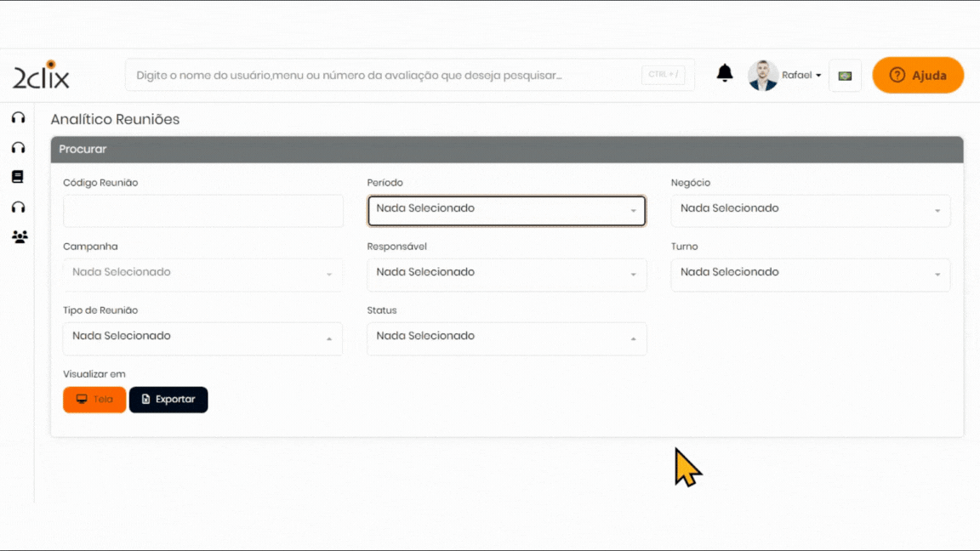Click the orange Tela button

click(x=94, y=400)
